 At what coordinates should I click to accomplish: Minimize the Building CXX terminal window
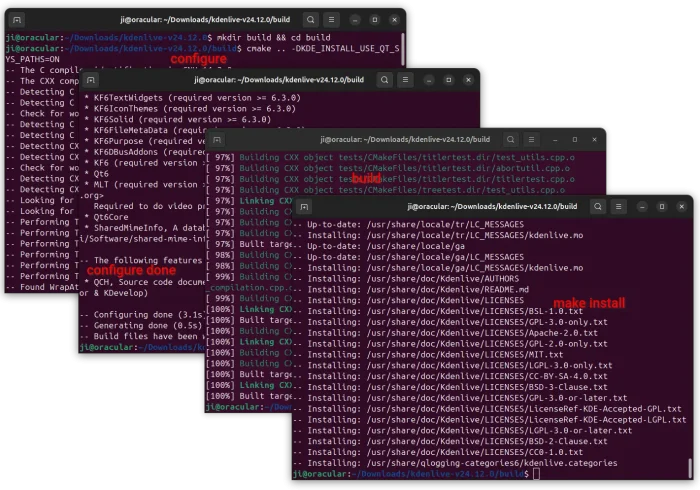[555, 140]
